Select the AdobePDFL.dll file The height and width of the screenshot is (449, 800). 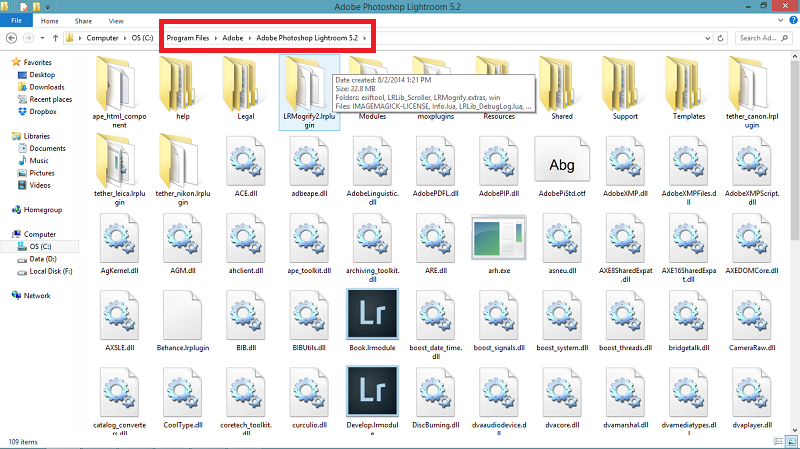[435, 166]
